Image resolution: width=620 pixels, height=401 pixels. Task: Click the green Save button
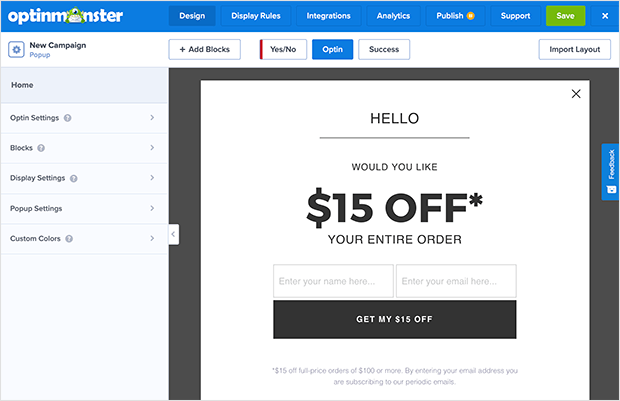(565, 16)
